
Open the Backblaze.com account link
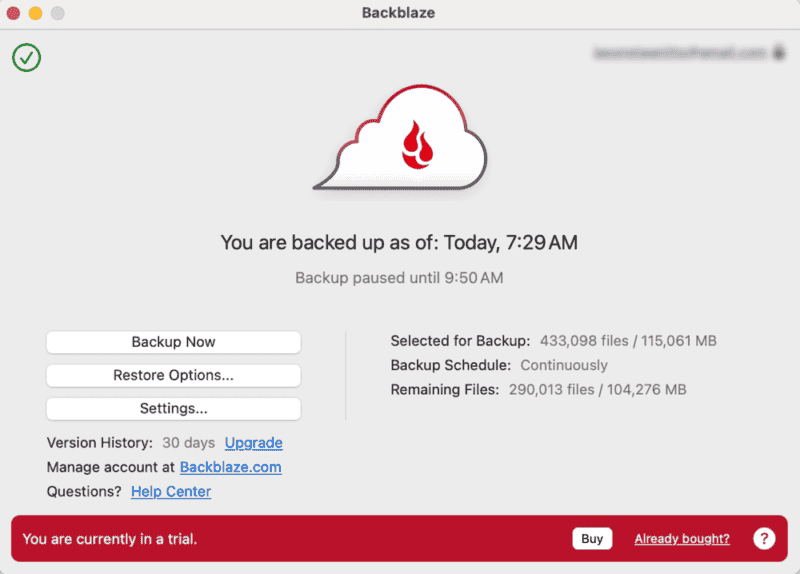pyautogui.click(x=231, y=467)
